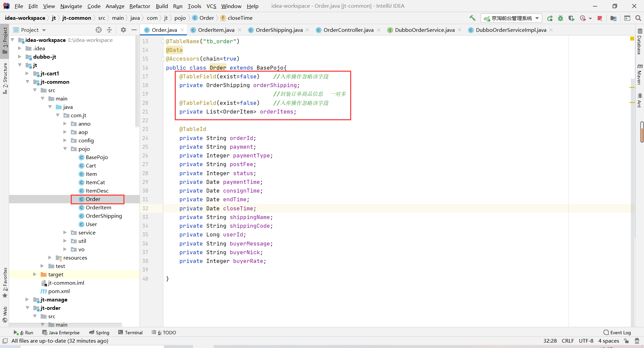644x348 pixels.
Task: Click the inspector hector icon in status bar
Action: pos(637,341)
